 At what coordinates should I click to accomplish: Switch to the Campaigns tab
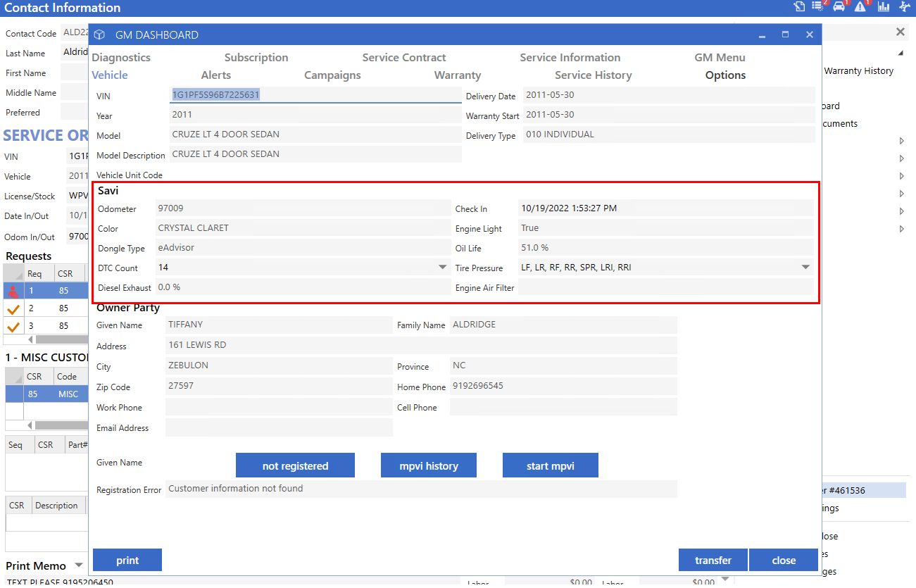(x=332, y=75)
